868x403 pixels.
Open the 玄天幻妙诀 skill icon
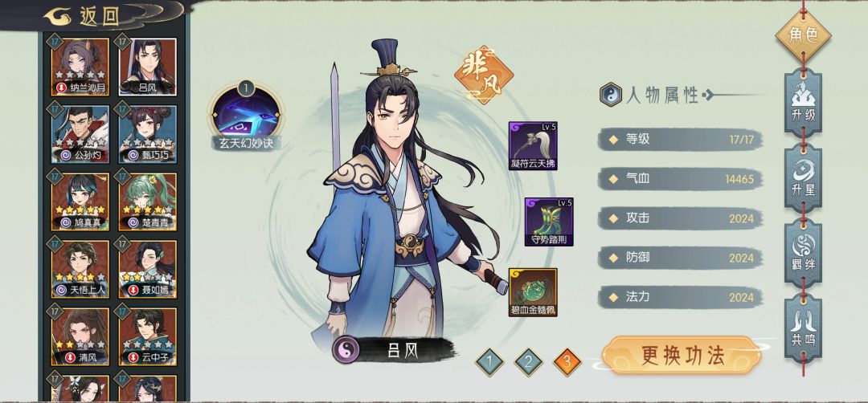tap(247, 112)
